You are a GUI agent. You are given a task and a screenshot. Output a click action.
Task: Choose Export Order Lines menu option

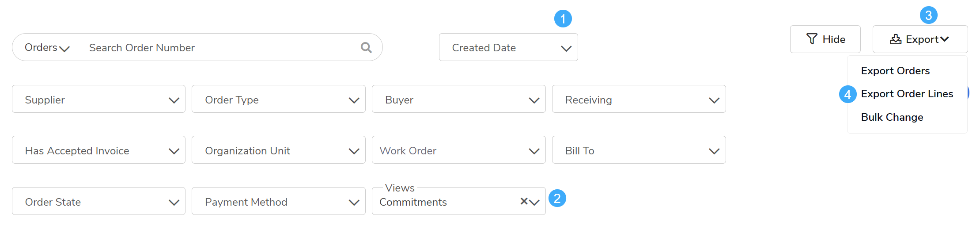(x=907, y=94)
